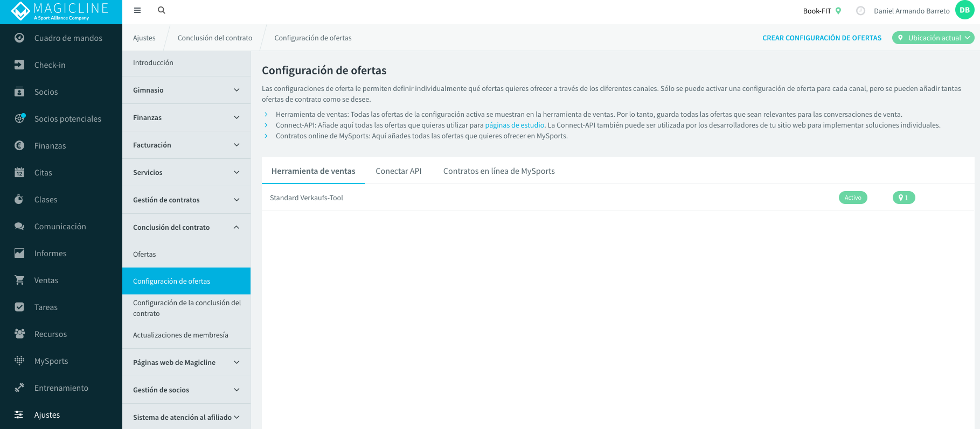Click the Socios potenciales target icon
Image resolution: width=980 pixels, height=429 pixels.
point(19,118)
